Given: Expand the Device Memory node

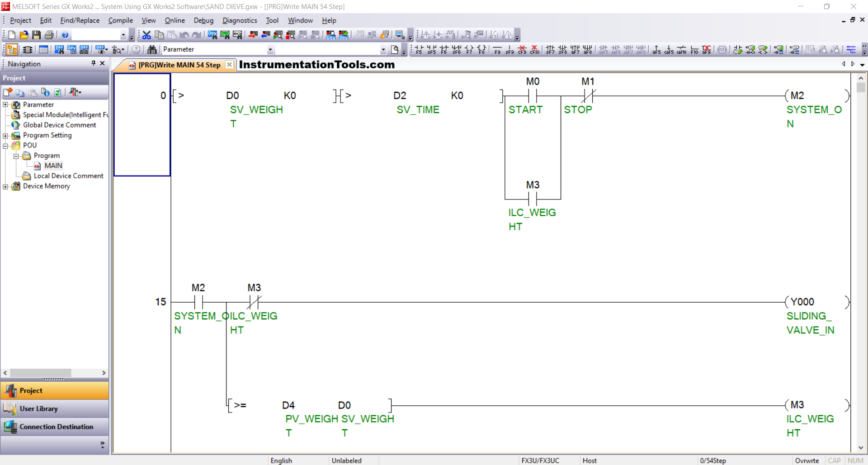Looking at the screenshot, I should coord(5,186).
